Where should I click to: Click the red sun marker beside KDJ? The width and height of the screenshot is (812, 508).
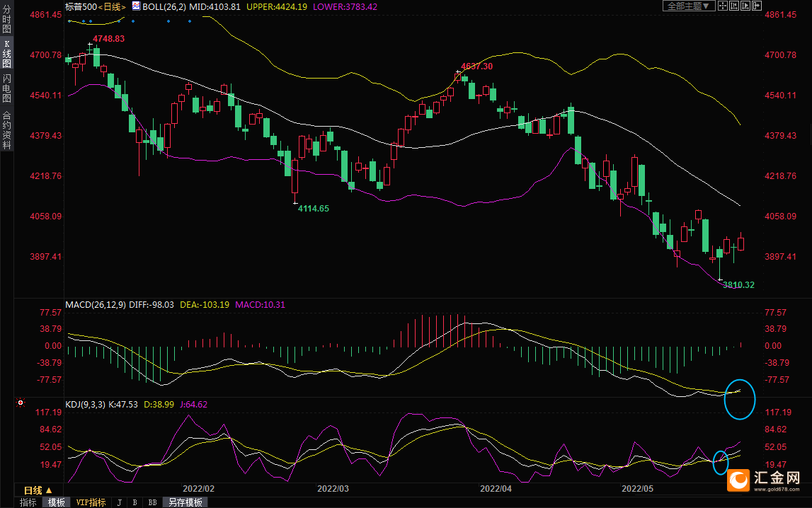pos(21,402)
